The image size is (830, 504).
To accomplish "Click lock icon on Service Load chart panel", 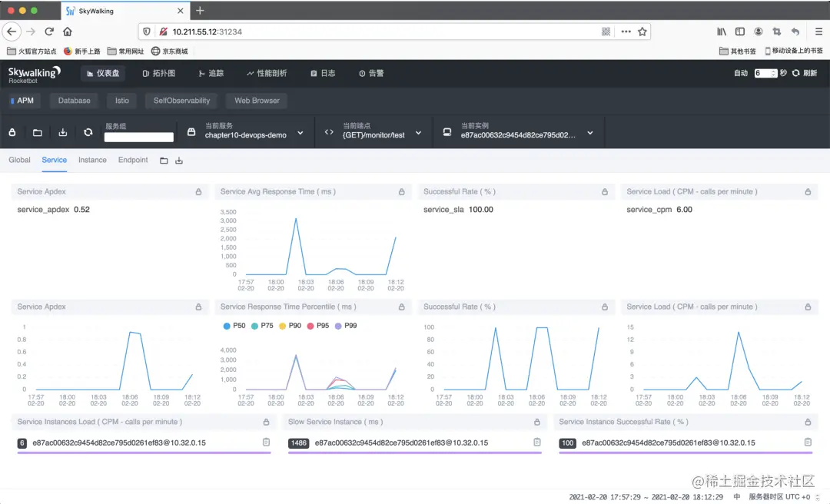I will [x=808, y=307].
